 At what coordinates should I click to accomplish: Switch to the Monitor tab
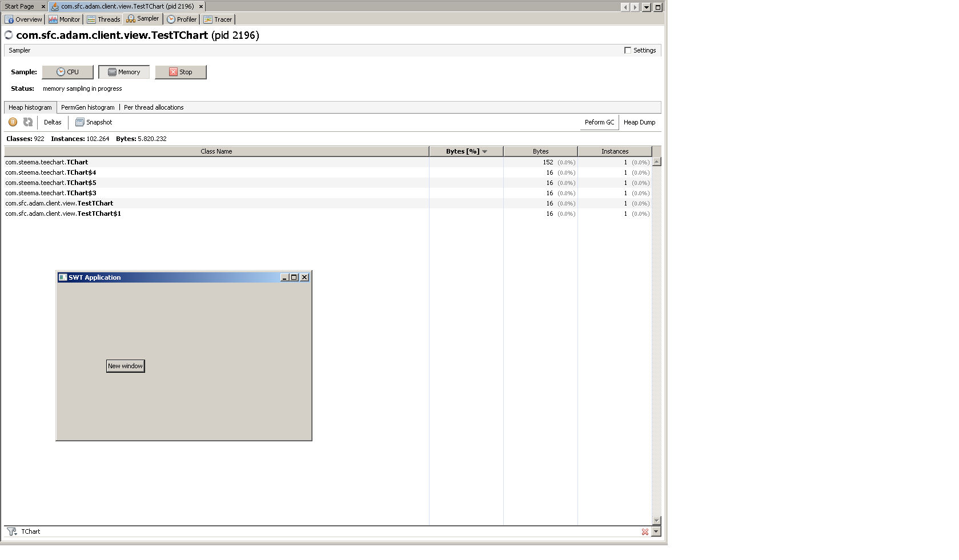coord(65,19)
